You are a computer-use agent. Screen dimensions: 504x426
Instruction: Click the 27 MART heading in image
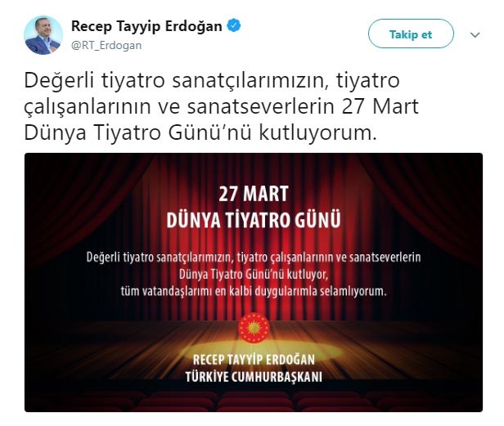(254, 194)
